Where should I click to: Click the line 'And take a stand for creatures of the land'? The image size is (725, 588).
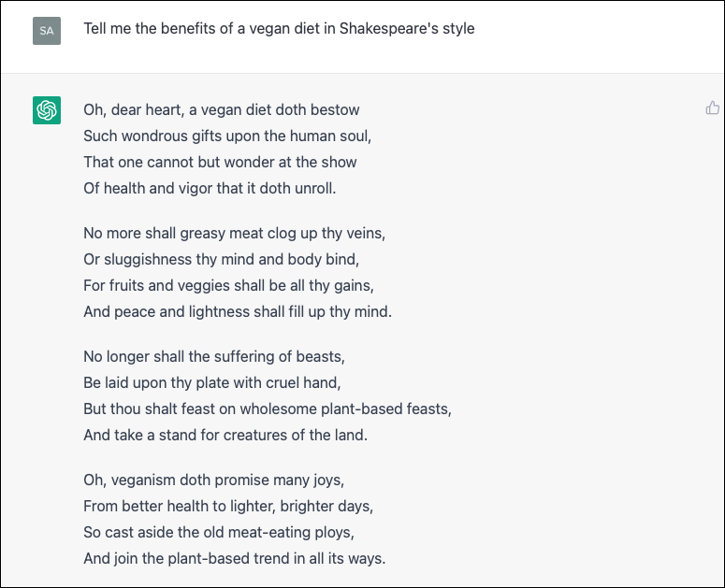click(225, 435)
